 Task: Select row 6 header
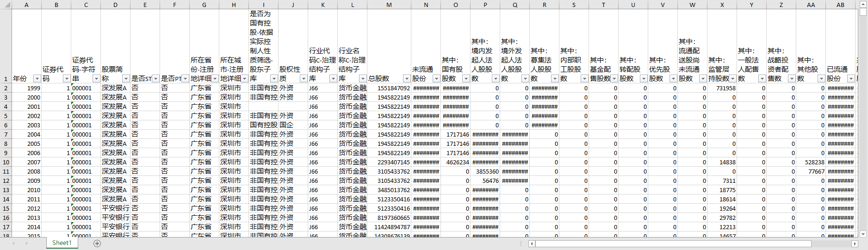tap(6, 125)
